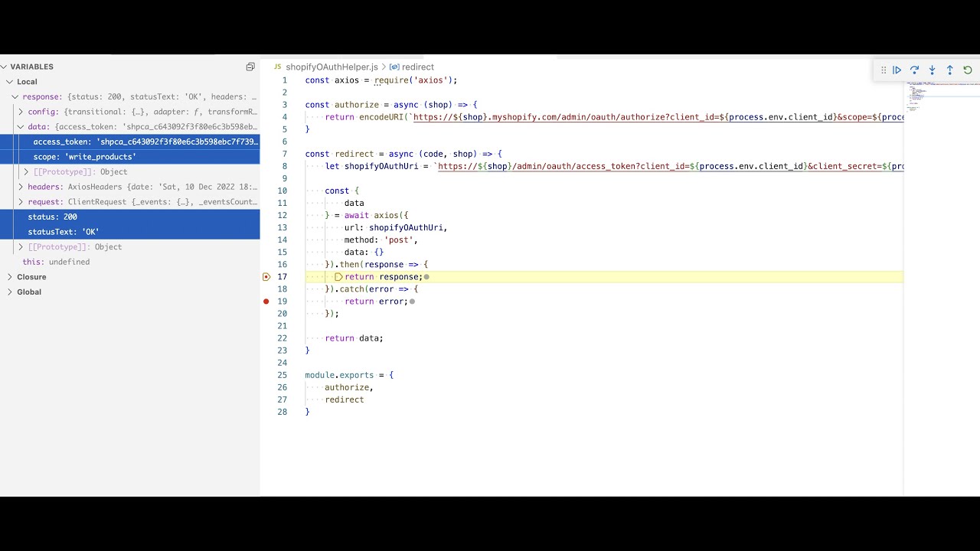Click line number 22 in gutter

click(x=283, y=338)
